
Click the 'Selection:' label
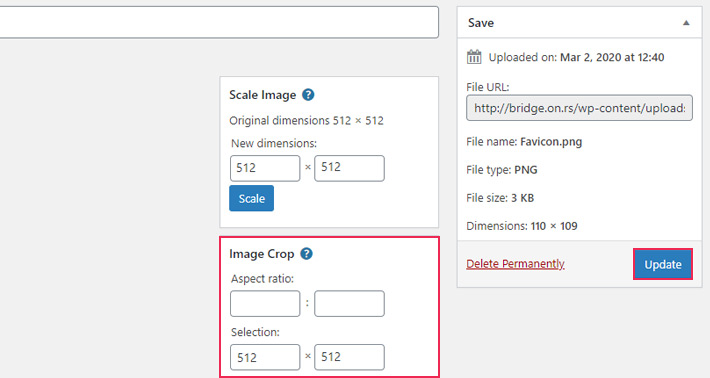255,332
